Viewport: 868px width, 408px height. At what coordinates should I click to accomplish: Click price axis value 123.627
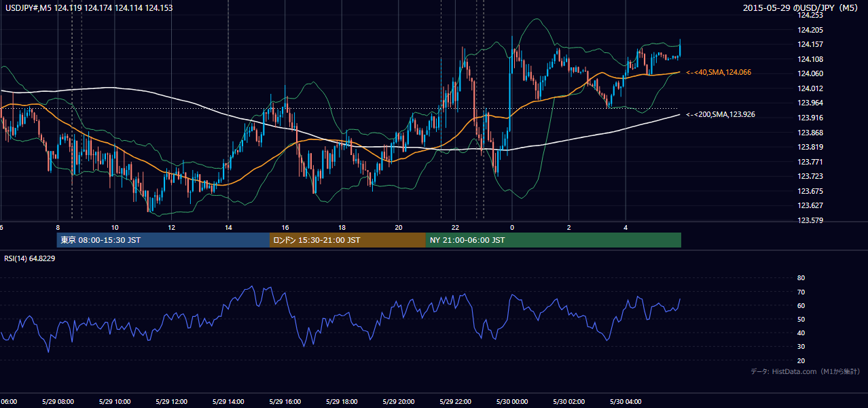coord(810,206)
